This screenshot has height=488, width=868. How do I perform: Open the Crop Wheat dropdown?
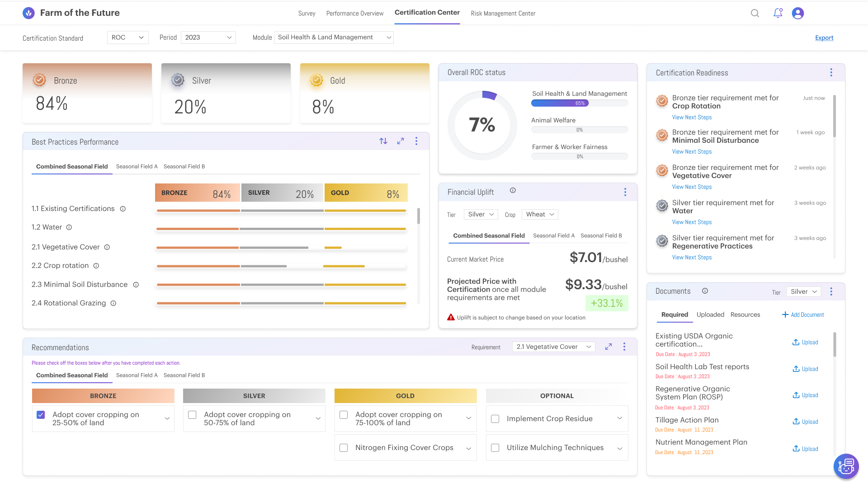click(540, 215)
